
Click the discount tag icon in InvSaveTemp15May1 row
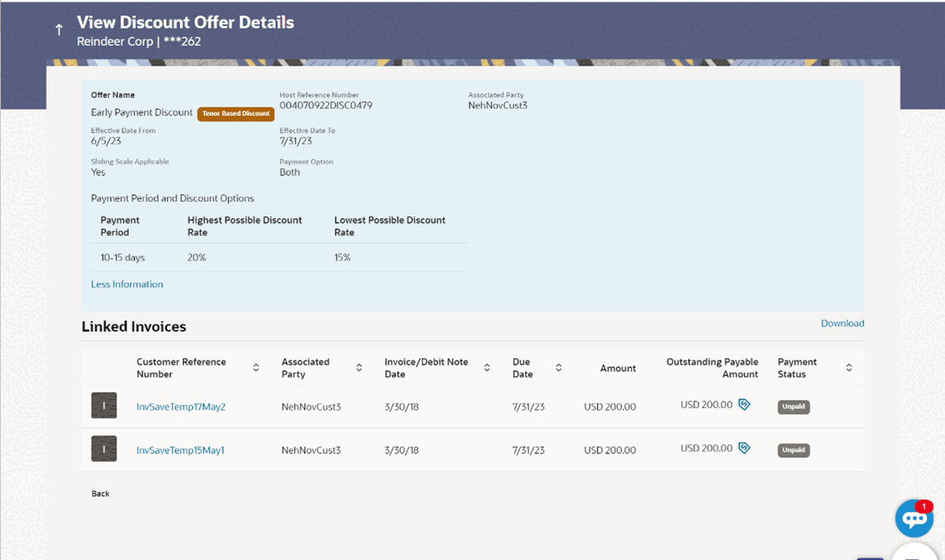744,448
